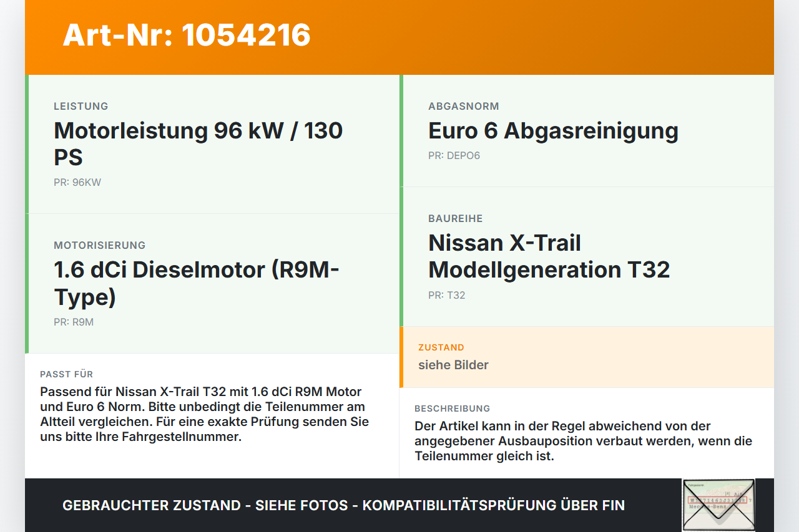Screen dimensions: 799x532
Task: Click the 'BAUREIHE' label
Action: click(x=456, y=218)
